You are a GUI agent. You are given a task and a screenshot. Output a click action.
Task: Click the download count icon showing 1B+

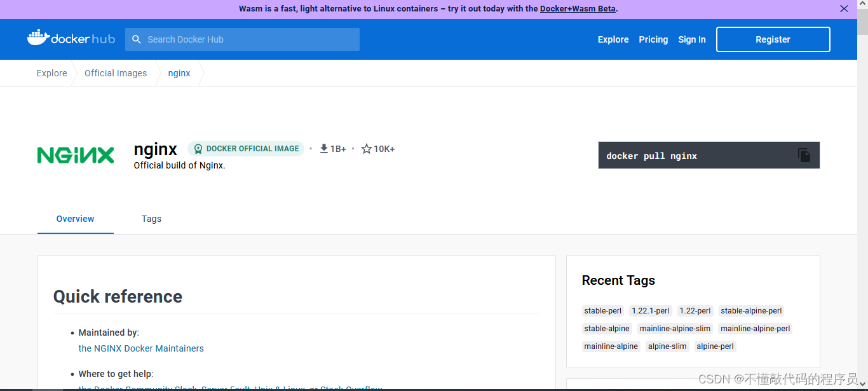tap(324, 148)
